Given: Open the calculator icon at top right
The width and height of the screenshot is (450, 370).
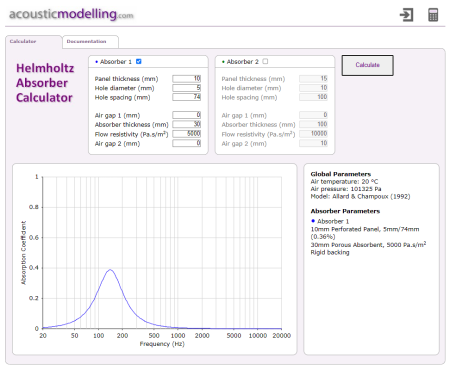Looking at the screenshot, I should (x=433, y=15).
